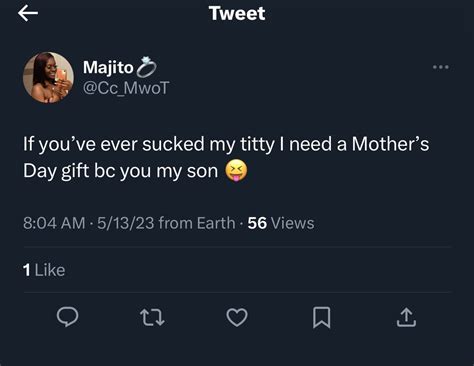
Task: Like the tweet with the heart icon
Action: pyautogui.click(x=237, y=317)
